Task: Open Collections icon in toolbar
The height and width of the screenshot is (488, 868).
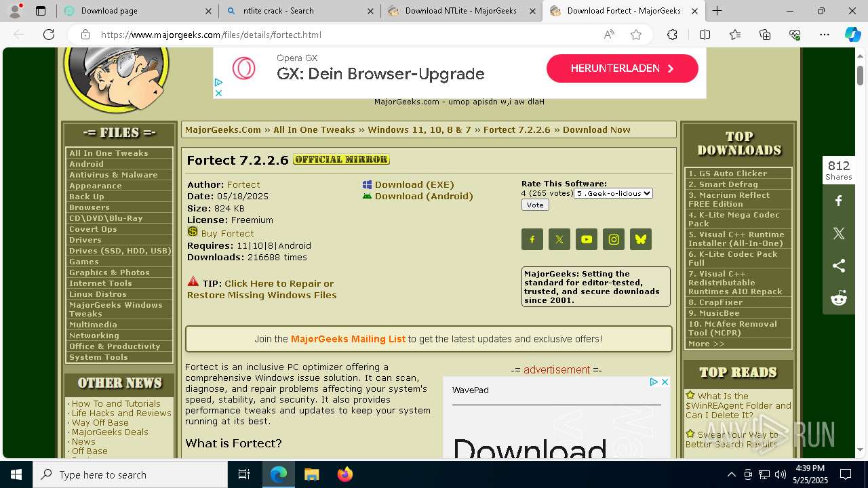Action: [x=765, y=35]
